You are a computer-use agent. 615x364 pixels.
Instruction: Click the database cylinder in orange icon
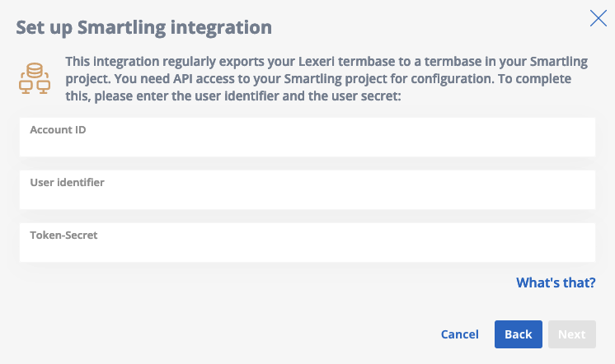coord(35,71)
